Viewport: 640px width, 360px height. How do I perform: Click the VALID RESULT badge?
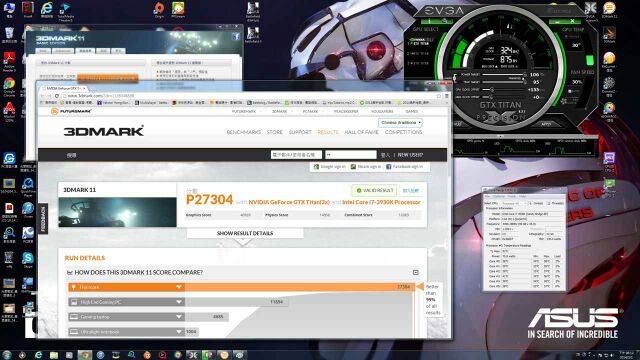point(375,191)
